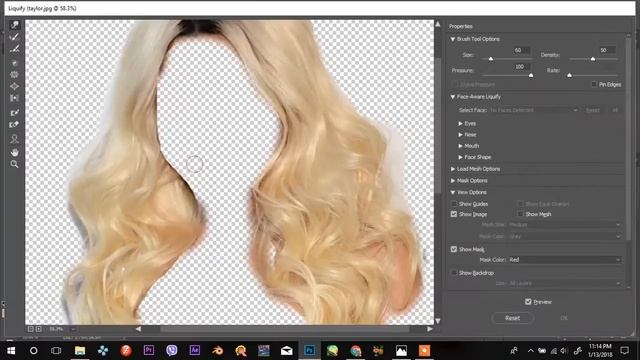The height and width of the screenshot is (360, 640).
Task: Toggle the Show Mask checkbox
Action: (454, 249)
